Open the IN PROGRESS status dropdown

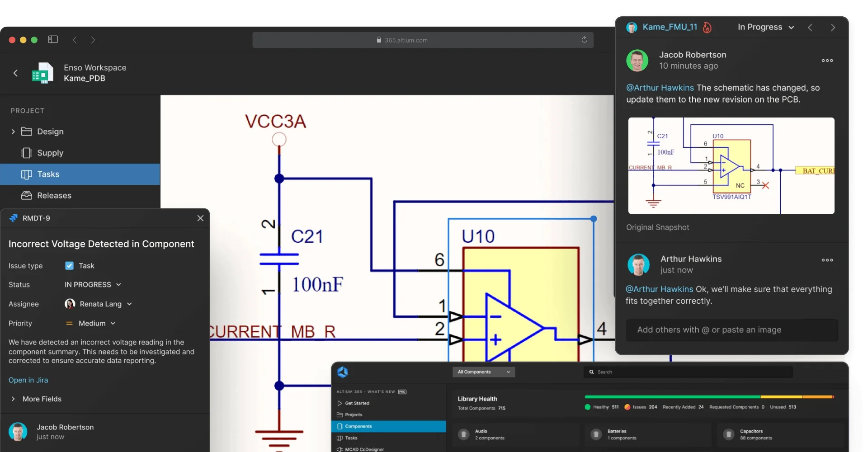point(93,284)
